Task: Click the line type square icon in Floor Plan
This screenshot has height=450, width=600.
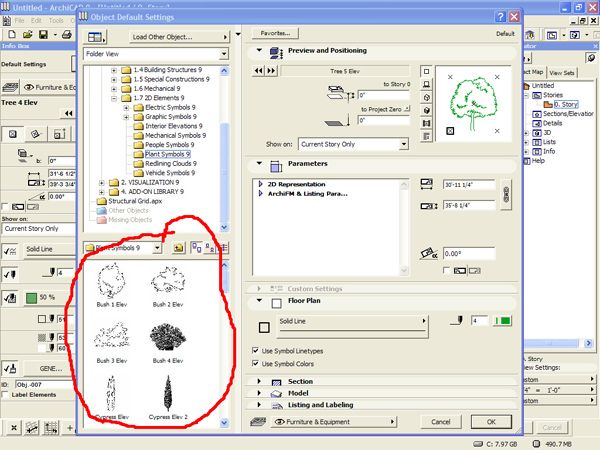Action: point(264,328)
